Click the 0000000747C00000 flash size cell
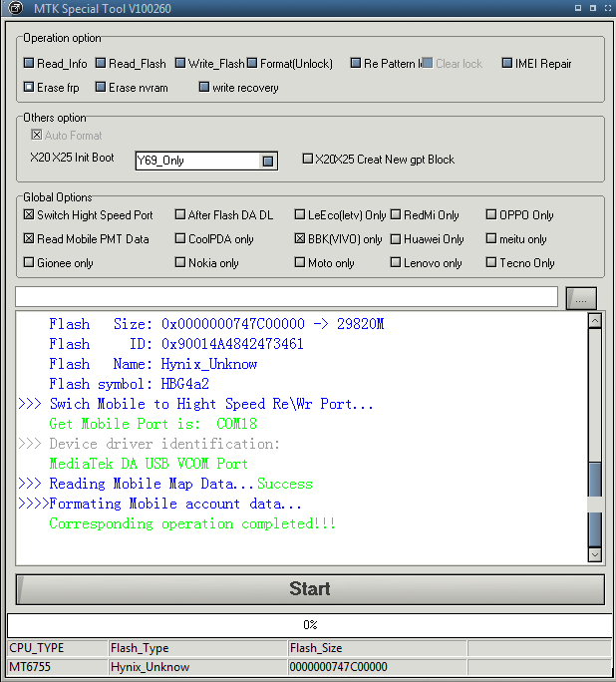This screenshot has height=682, width=616. (378, 667)
